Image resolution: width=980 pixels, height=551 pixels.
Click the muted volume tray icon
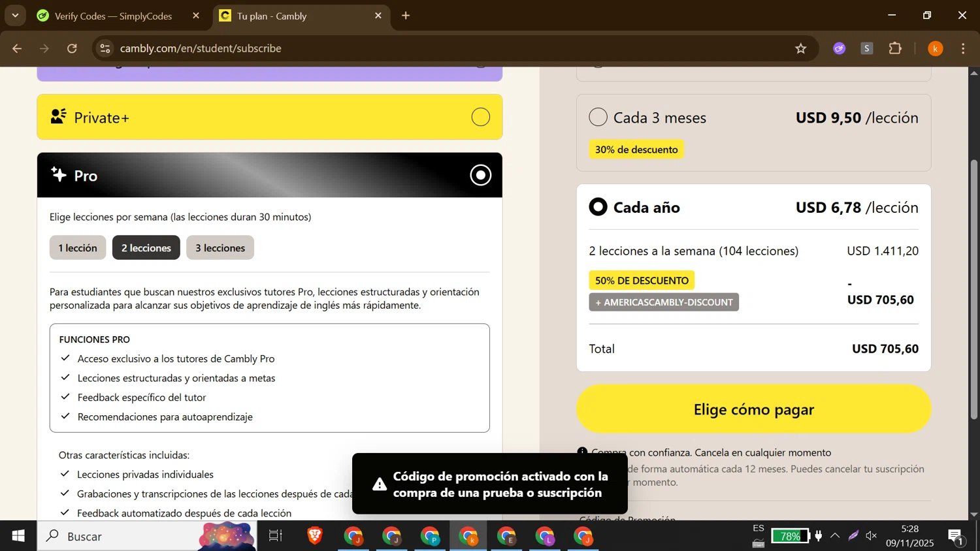pyautogui.click(x=872, y=536)
